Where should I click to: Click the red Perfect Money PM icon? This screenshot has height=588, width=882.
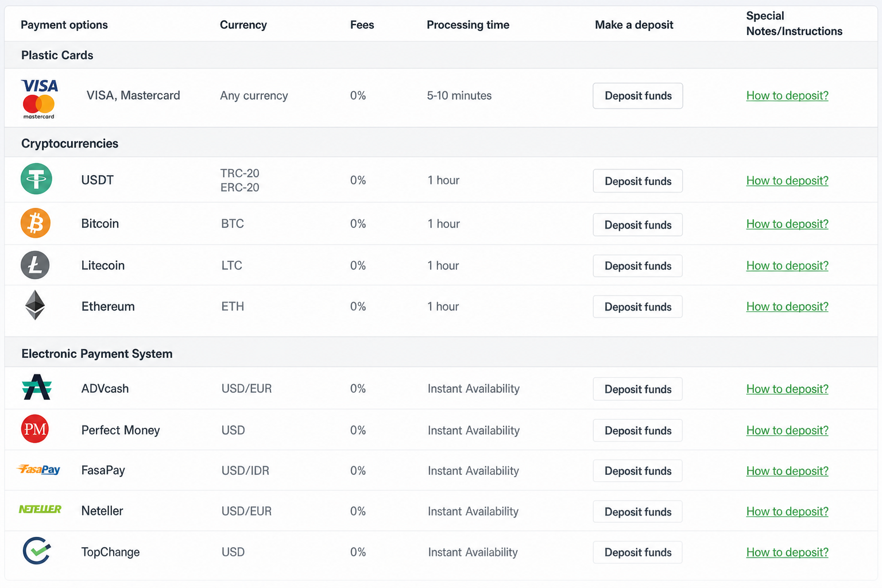coord(35,429)
